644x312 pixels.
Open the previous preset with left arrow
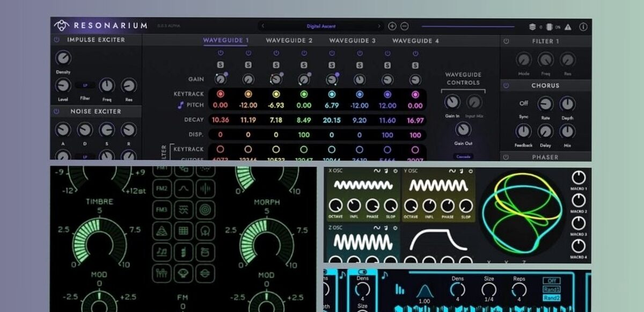tap(262, 26)
